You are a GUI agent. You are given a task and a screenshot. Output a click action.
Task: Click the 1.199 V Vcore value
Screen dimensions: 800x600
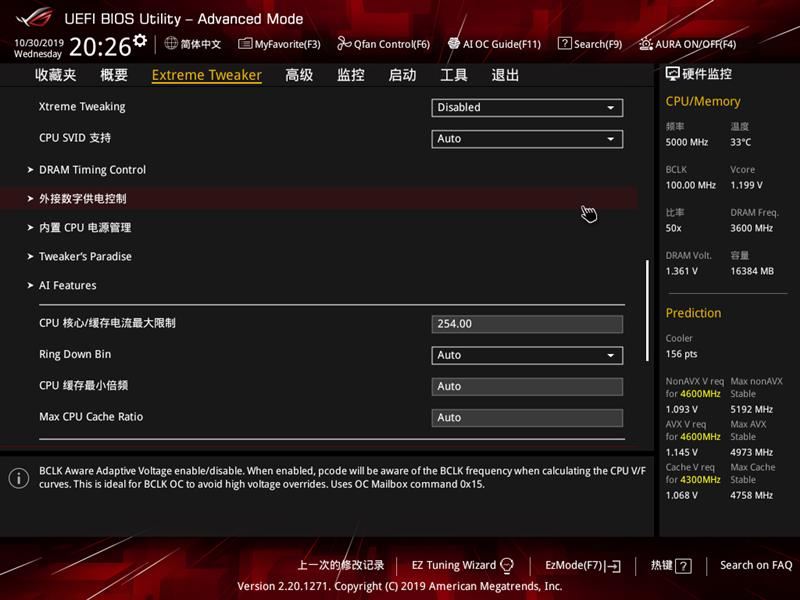[746, 185]
